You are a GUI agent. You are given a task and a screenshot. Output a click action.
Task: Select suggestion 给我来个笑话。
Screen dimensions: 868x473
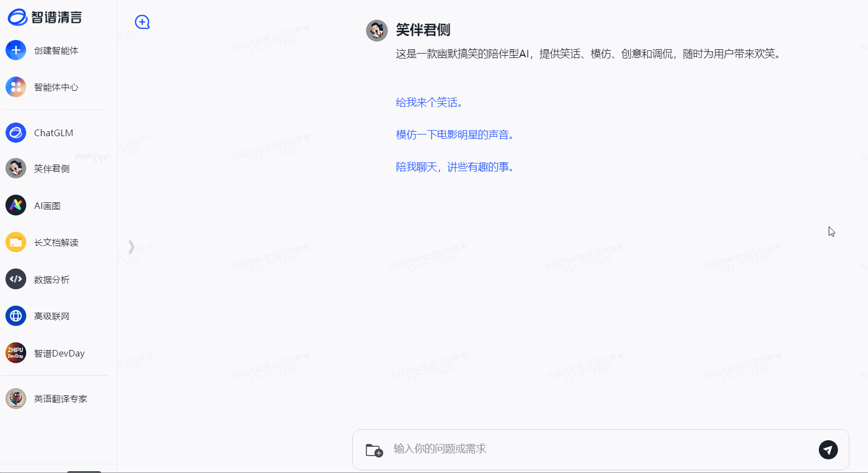click(x=429, y=102)
